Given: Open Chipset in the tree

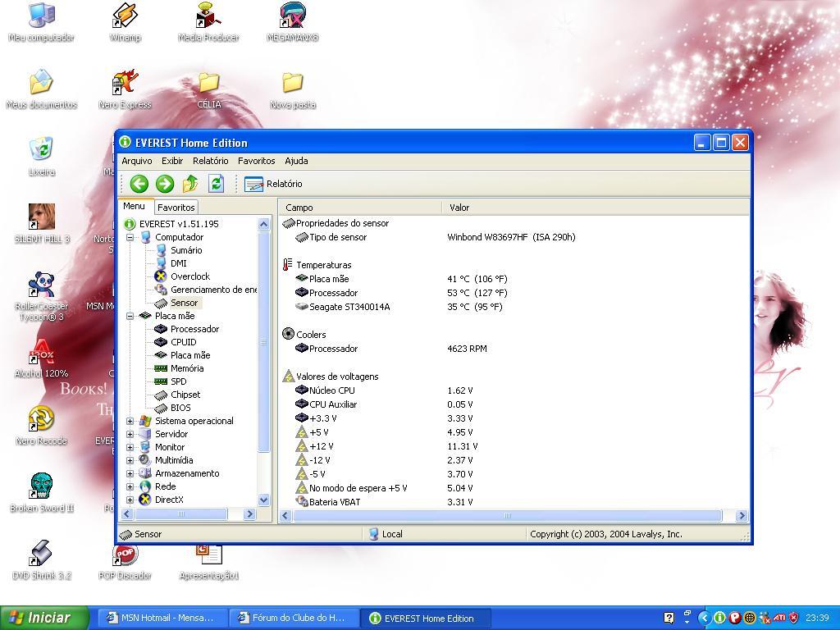Looking at the screenshot, I should point(185,395).
